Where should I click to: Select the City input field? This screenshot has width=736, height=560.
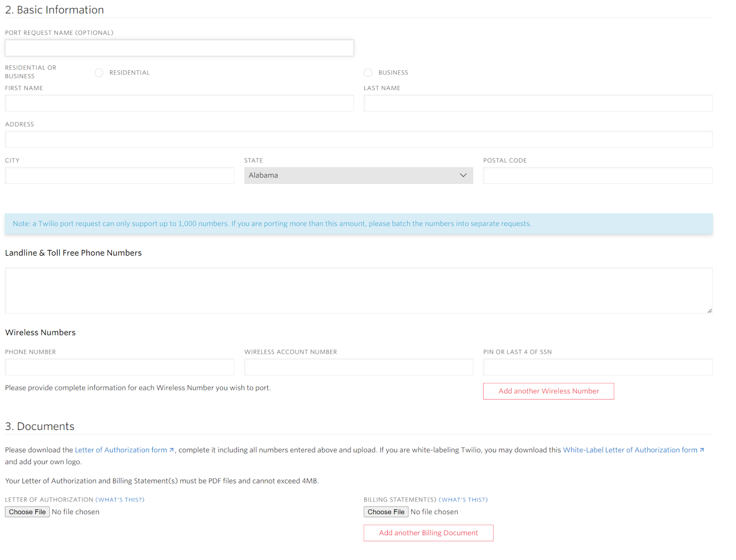(120, 176)
